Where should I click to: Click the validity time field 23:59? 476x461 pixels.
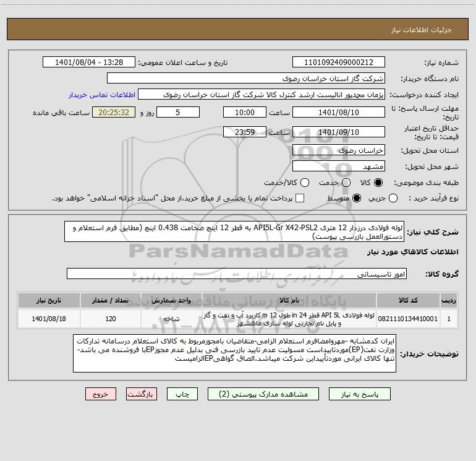click(x=245, y=132)
